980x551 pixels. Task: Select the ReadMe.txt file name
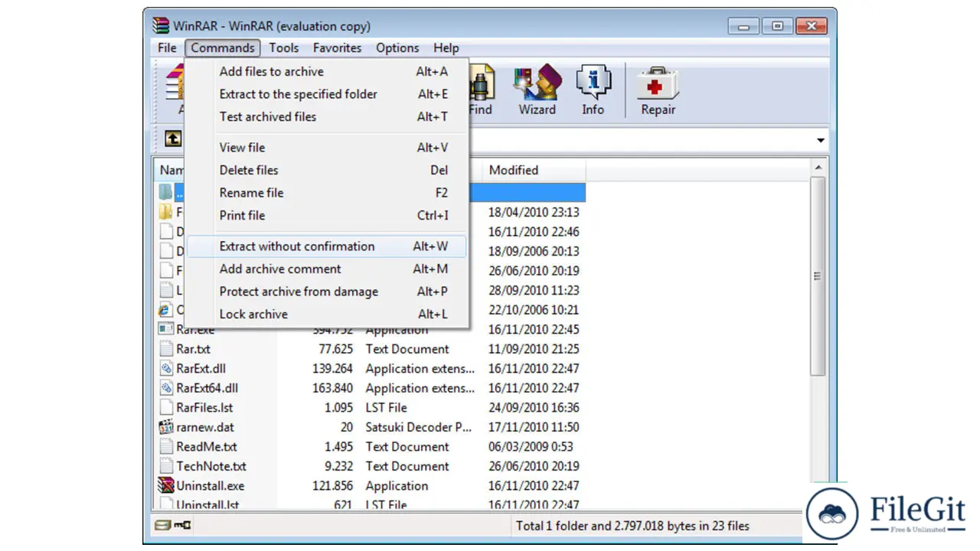tap(207, 446)
